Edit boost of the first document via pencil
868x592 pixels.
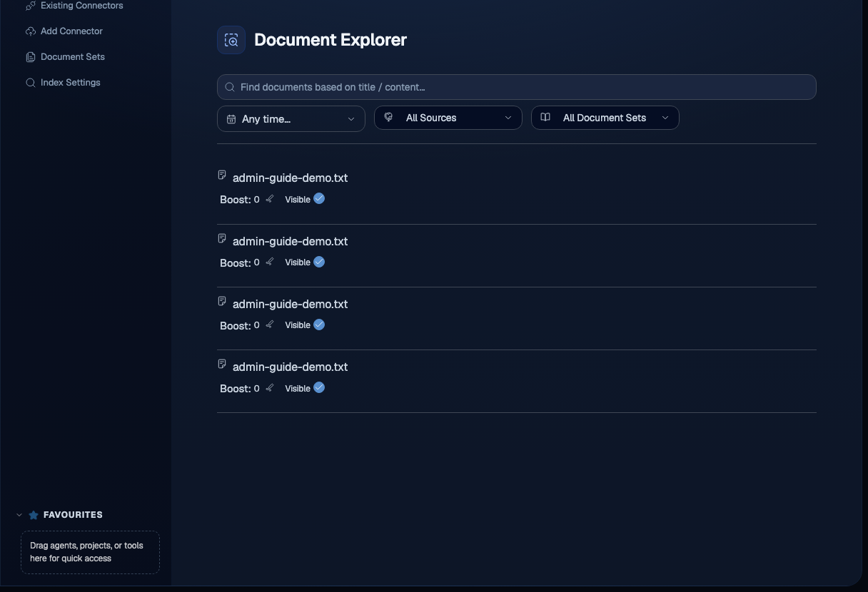click(x=270, y=199)
